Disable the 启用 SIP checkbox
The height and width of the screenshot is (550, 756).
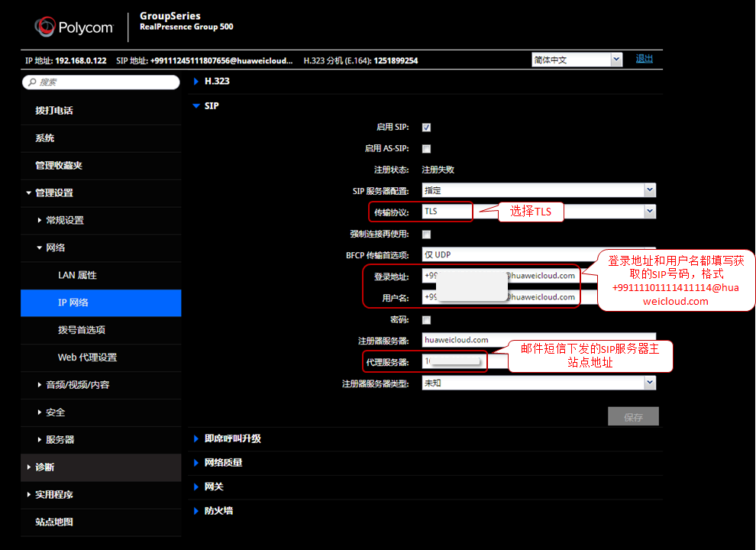425,128
